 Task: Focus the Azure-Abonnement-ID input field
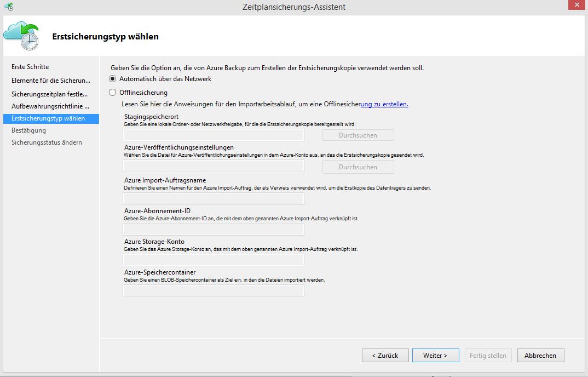tap(214, 229)
